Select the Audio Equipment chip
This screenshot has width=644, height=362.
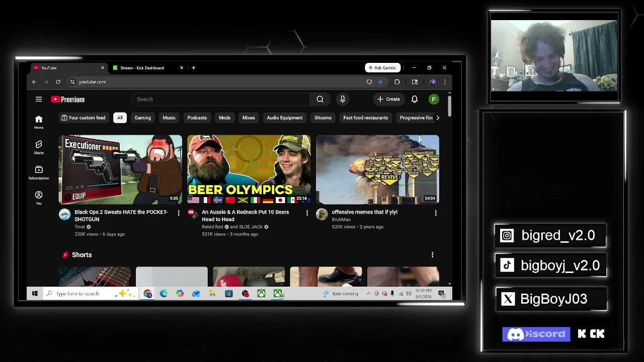click(x=285, y=118)
